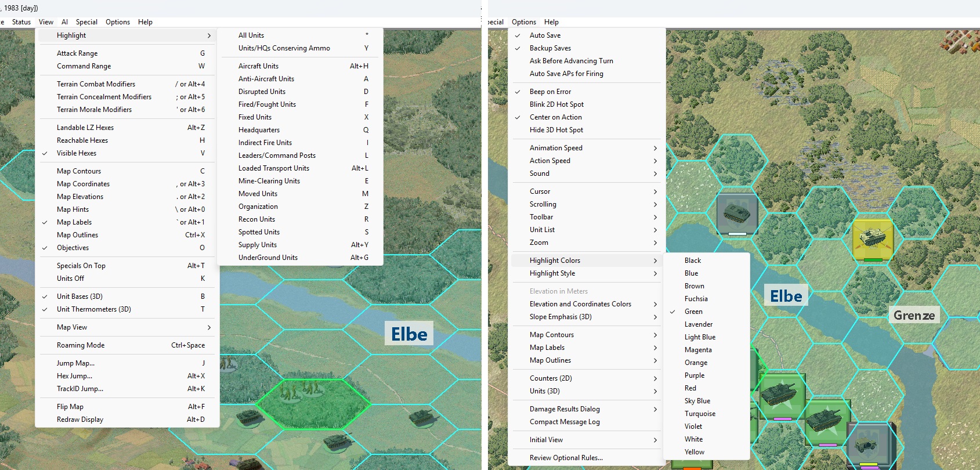Select the yellow-highlighted armored vehicle unit
Viewport: 980px width, 470px height.
pyautogui.click(x=873, y=239)
